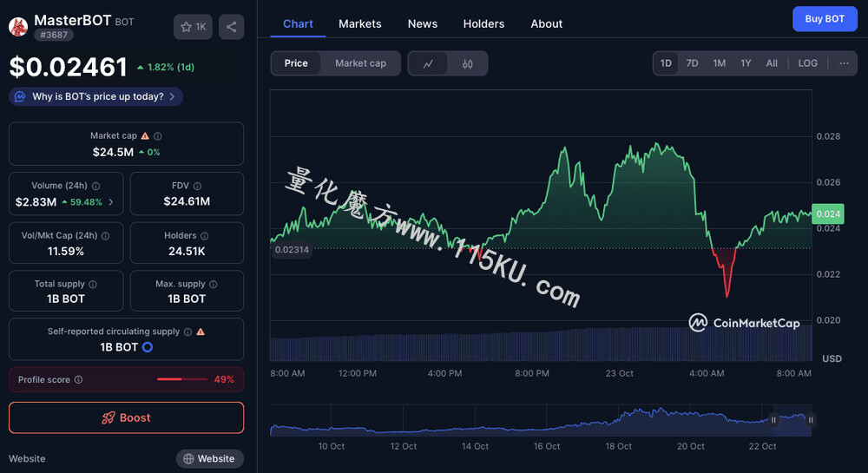Click circulating supply warning triangle

coord(201,332)
